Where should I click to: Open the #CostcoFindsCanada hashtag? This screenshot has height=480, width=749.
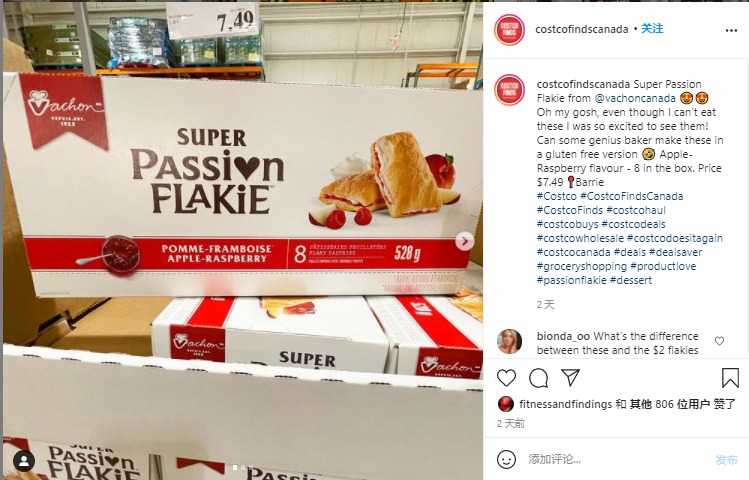click(631, 196)
